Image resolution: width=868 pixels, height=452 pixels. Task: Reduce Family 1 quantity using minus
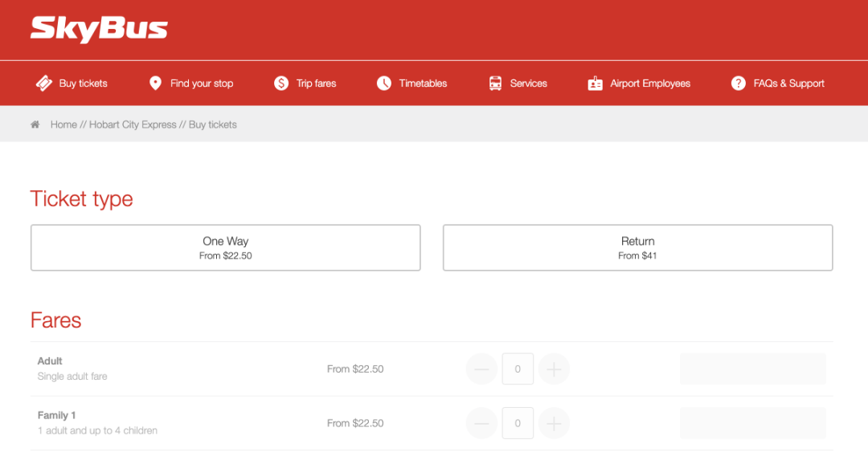pyautogui.click(x=481, y=423)
